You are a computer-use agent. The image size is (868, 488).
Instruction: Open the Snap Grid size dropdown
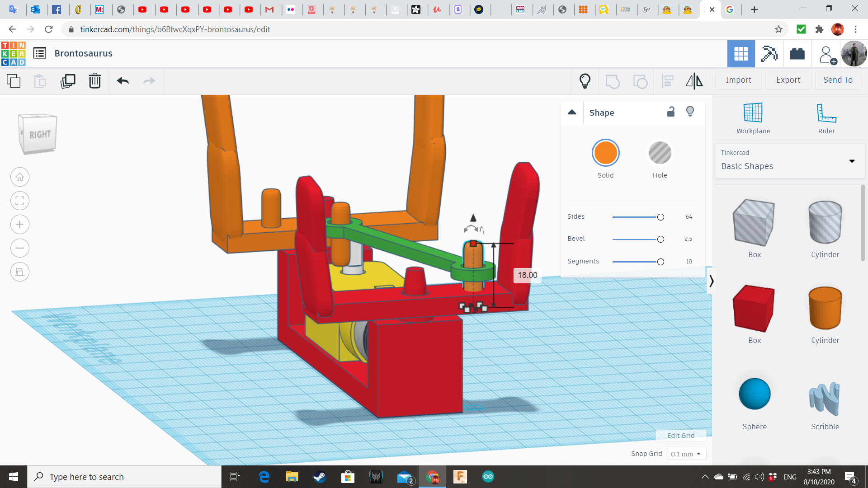[685, 454]
